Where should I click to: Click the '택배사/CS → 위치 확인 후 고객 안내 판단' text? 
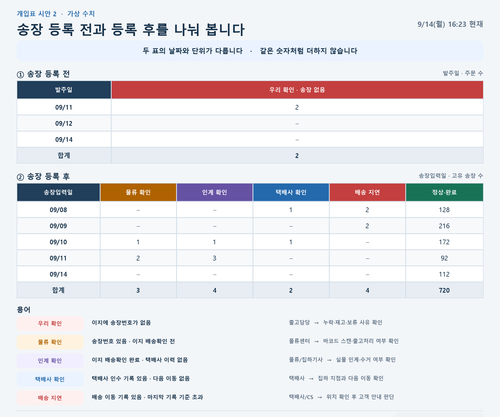pos(341,397)
